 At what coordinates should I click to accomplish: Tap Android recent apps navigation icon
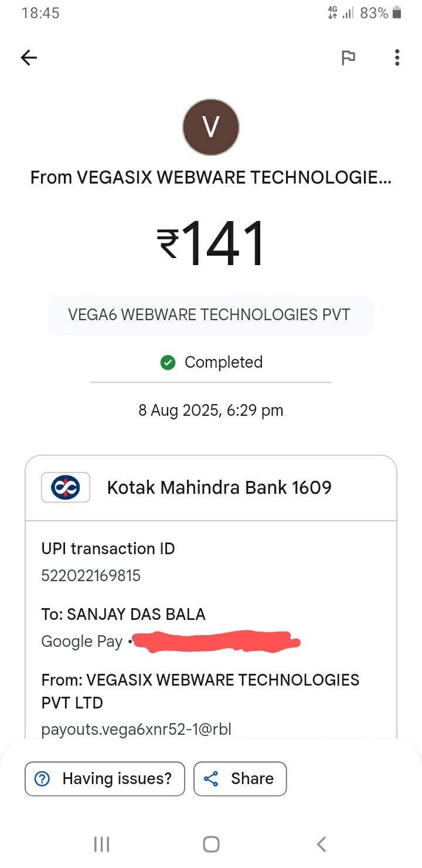click(x=101, y=844)
